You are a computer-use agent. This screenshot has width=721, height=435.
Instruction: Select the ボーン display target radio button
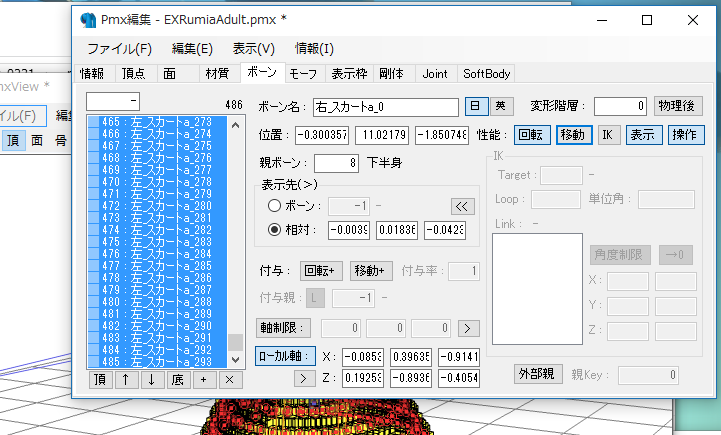pos(275,206)
